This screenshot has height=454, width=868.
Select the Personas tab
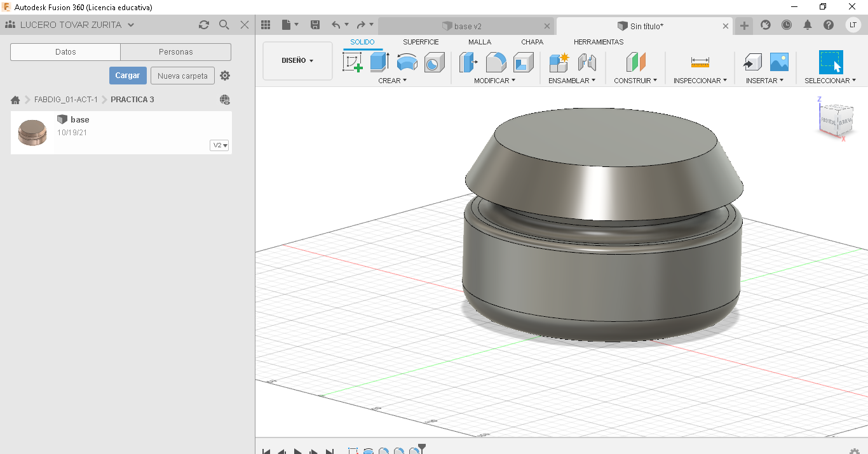pos(176,52)
